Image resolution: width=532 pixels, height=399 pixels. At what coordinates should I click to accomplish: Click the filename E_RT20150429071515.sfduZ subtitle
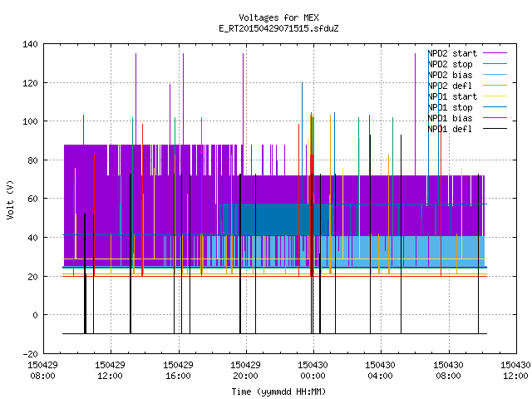coord(278,28)
